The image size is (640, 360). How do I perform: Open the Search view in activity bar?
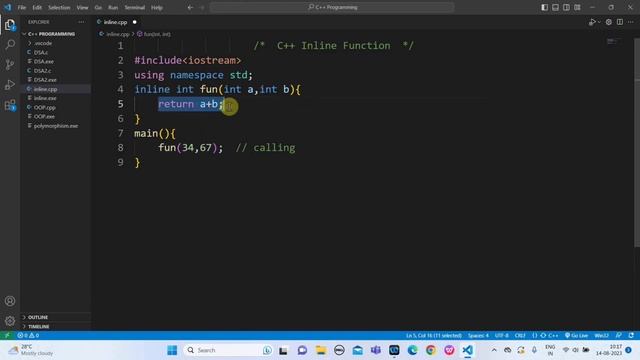pos(10,44)
